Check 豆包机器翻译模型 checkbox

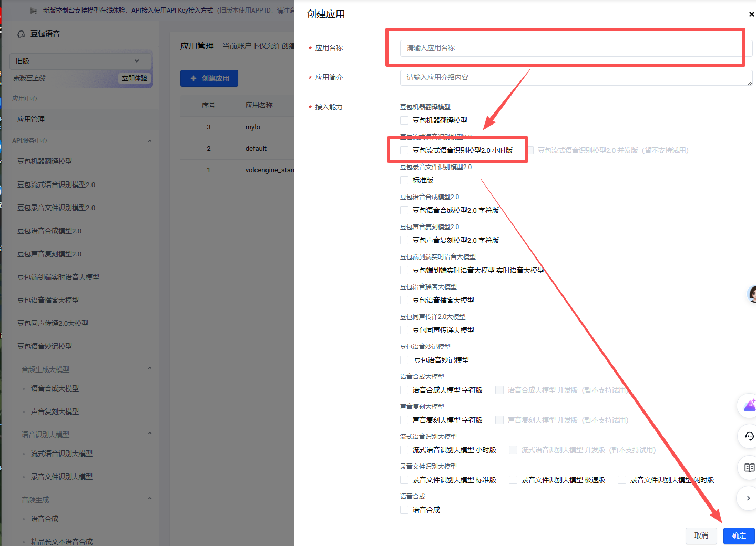[x=404, y=120]
